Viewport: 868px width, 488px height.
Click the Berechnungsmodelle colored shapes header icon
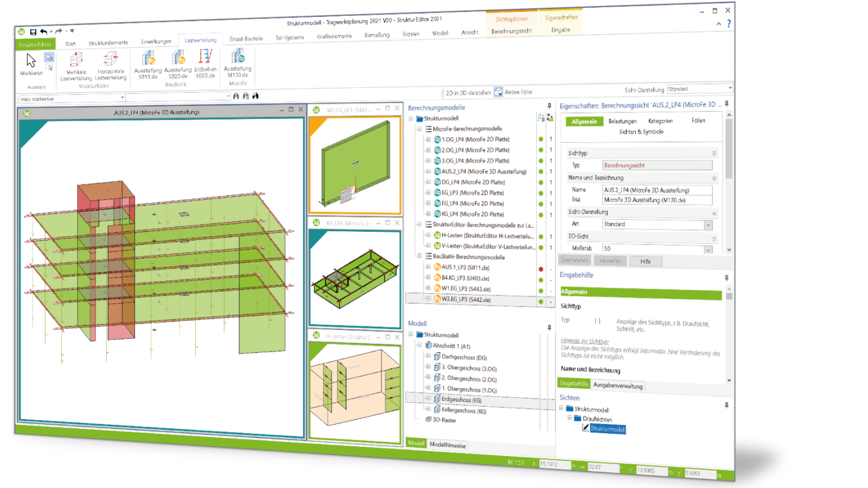[550, 118]
